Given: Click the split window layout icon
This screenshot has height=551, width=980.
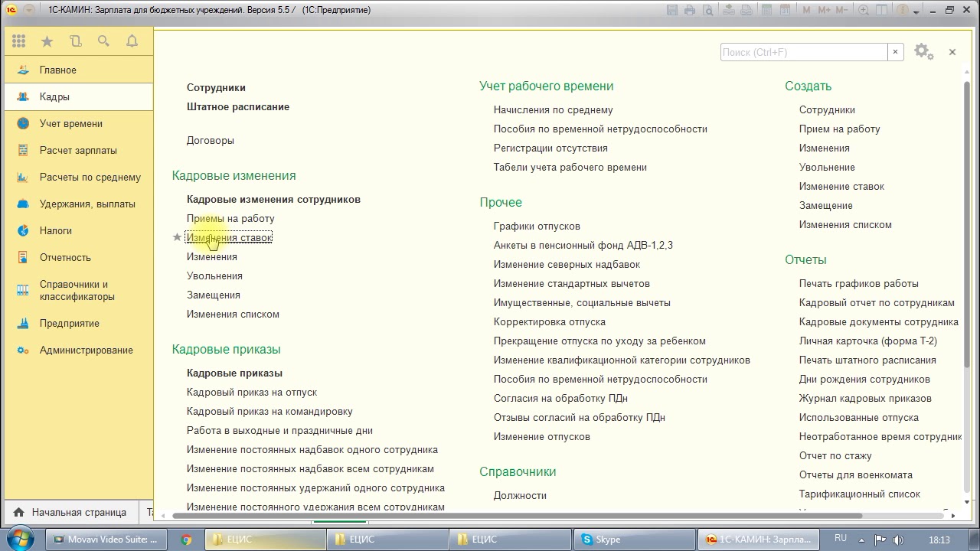Looking at the screenshot, I should (882, 10).
